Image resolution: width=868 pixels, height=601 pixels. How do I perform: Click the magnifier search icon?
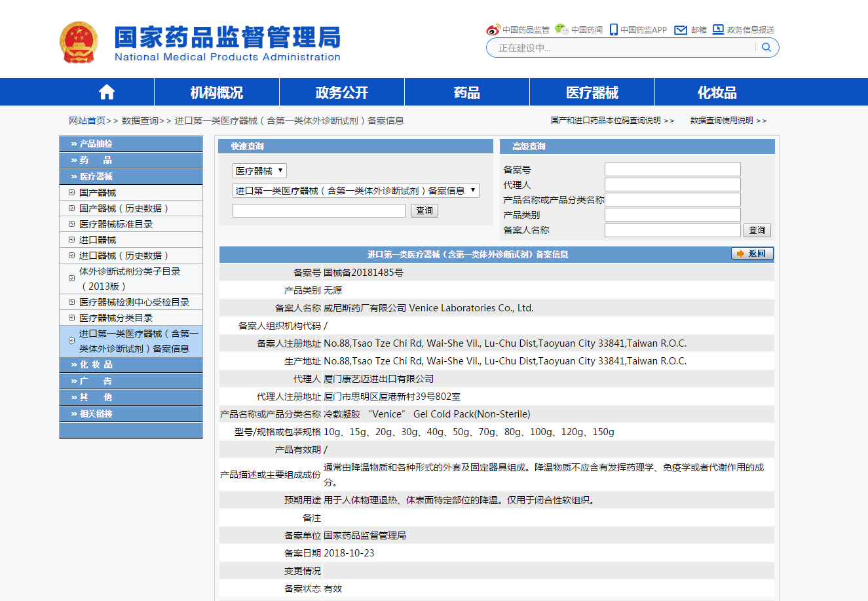pyautogui.click(x=766, y=47)
